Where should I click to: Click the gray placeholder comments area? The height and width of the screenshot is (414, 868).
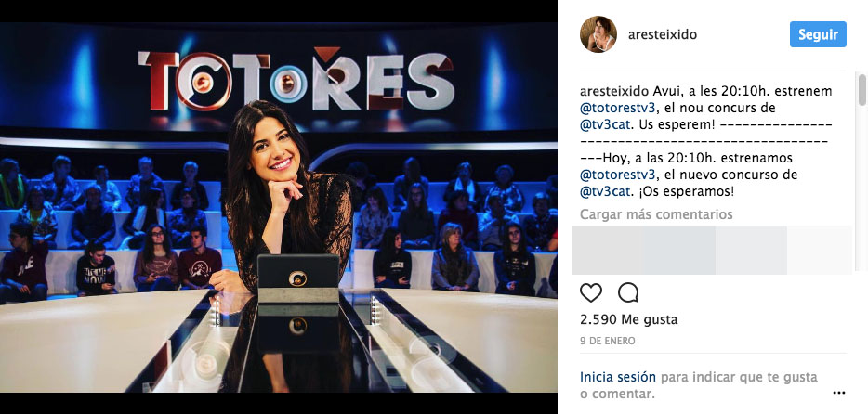click(x=712, y=250)
